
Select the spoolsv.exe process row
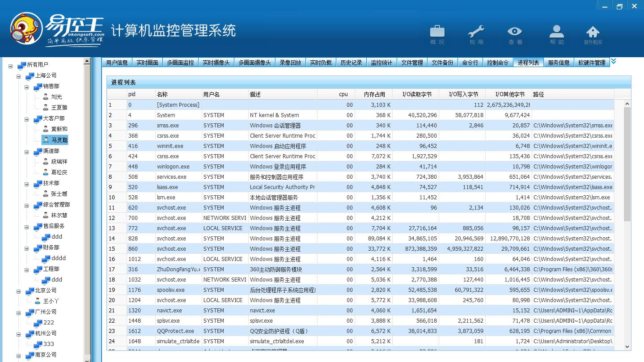pyautogui.click(x=360, y=290)
